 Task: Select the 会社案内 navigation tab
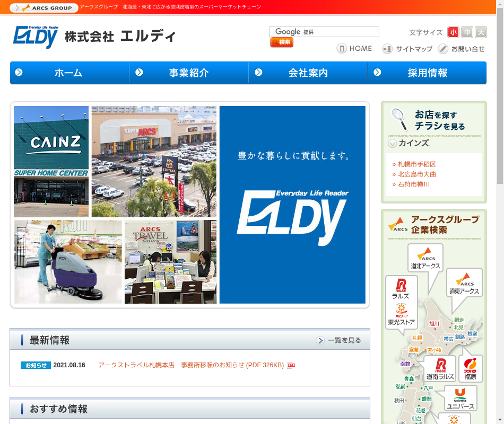tap(308, 73)
